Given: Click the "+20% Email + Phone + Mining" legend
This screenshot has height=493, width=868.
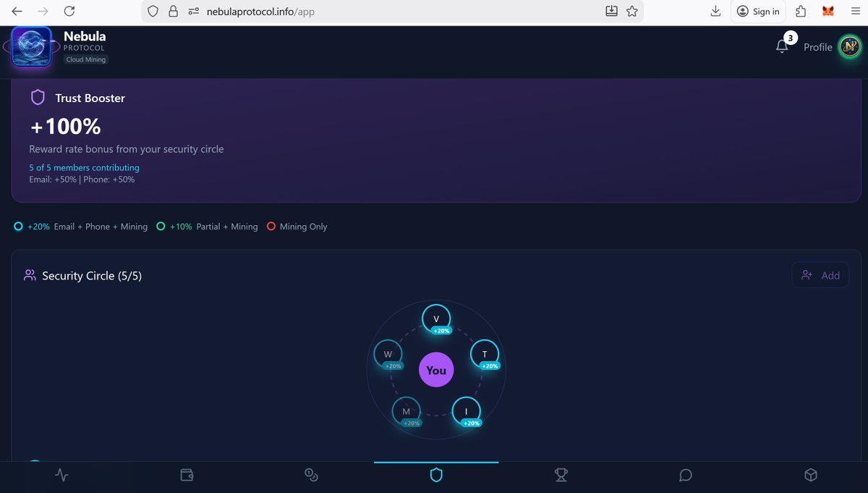Looking at the screenshot, I should pyautogui.click(x=81, y=227).
